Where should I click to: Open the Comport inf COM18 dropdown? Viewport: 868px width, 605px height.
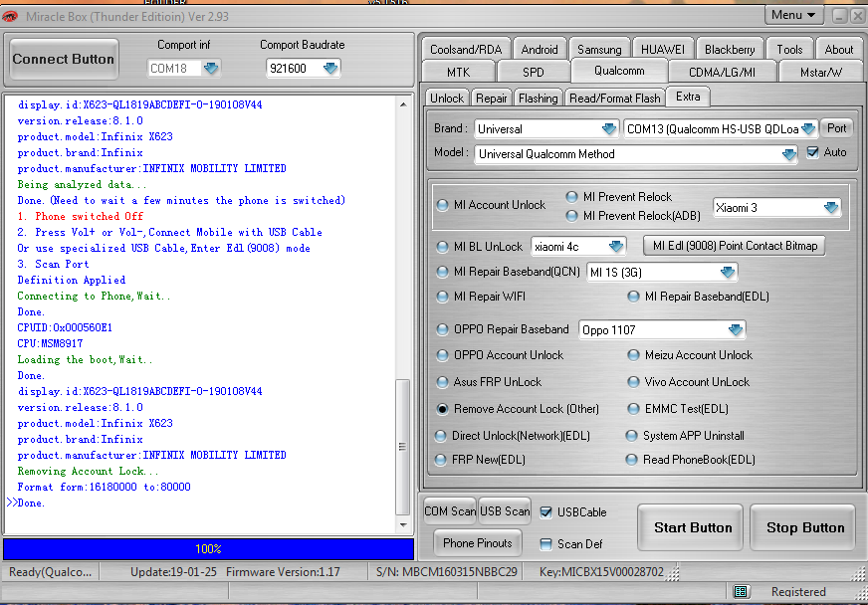(211, 68)
